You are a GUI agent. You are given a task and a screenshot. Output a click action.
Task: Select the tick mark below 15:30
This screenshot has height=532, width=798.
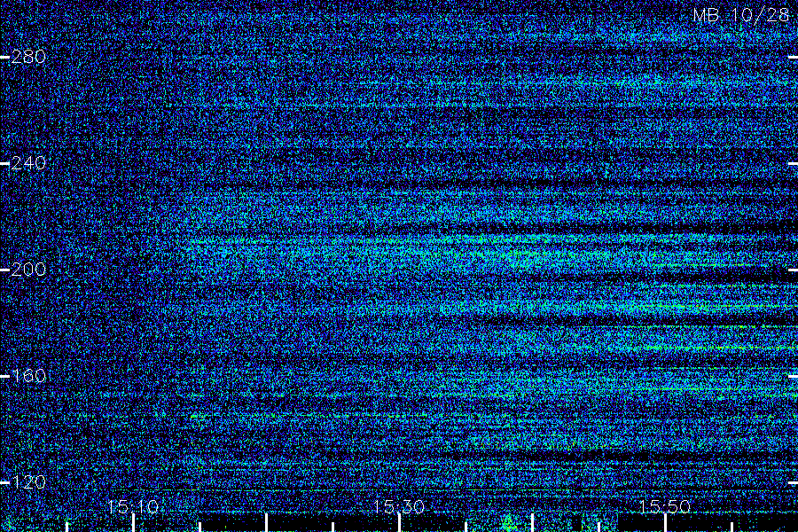[x=399, y=523]
